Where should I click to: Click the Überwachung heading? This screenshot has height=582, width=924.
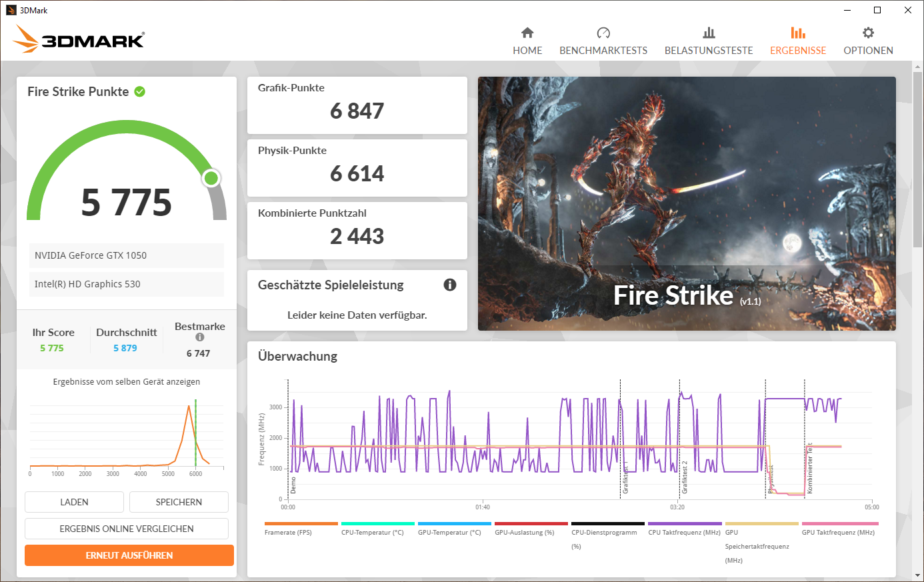[298, 356]
